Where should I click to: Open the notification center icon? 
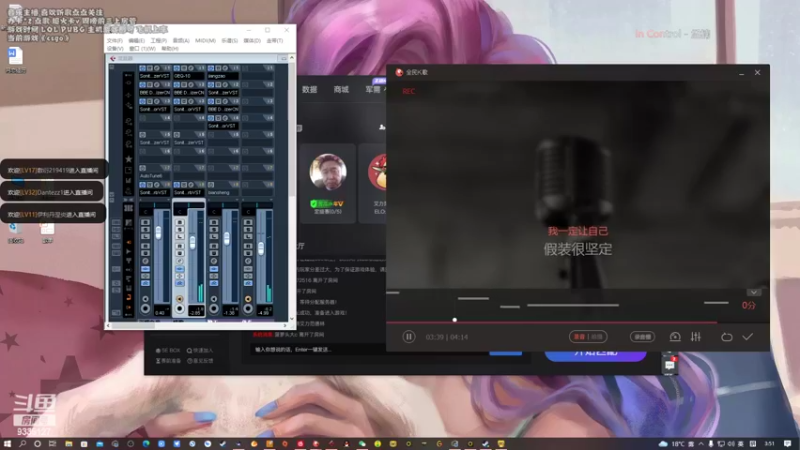pyautogui.click(x=788, y=444)
